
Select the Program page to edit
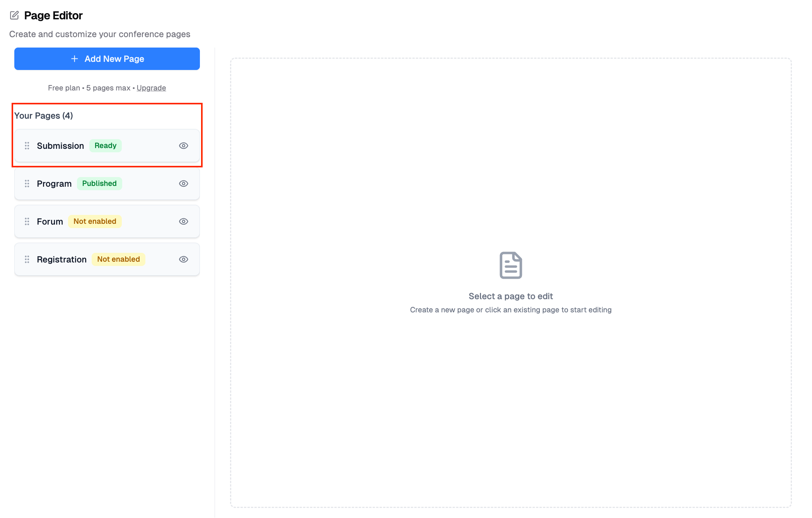click(x=54, y=184)
